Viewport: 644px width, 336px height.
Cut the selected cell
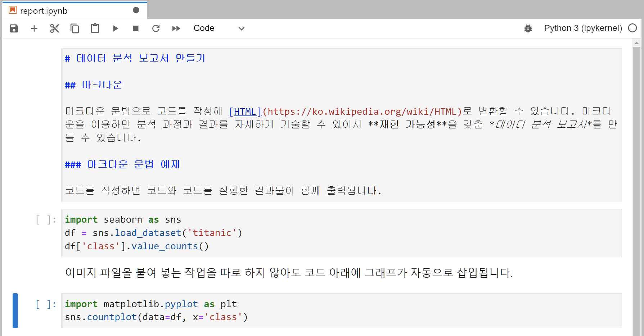click(54, 28)
